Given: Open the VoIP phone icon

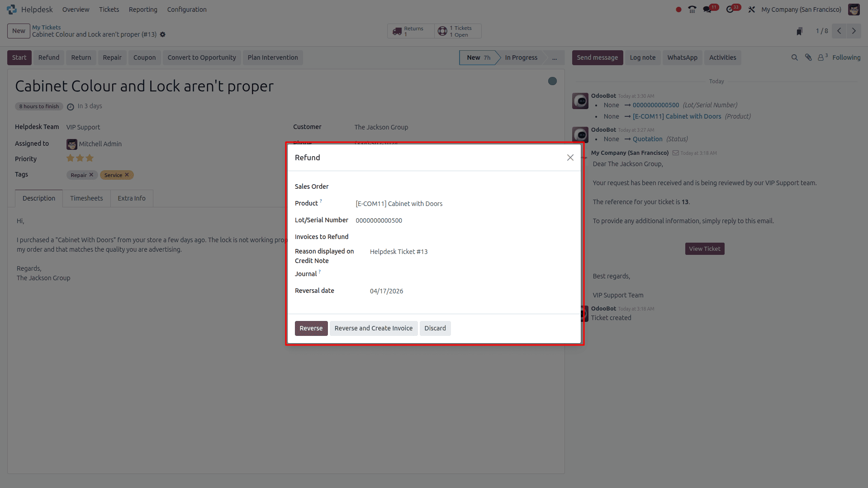Looking at the screenshot, I should point(692,10).
